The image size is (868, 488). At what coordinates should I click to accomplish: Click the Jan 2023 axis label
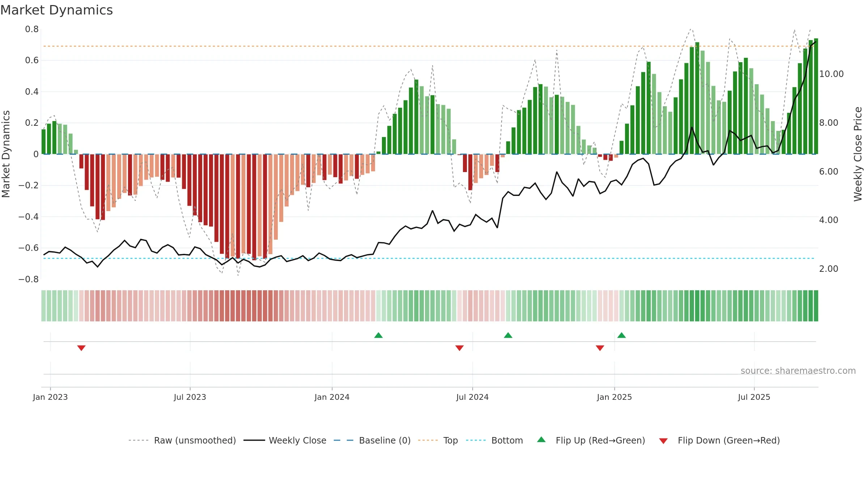pos(50,397)
